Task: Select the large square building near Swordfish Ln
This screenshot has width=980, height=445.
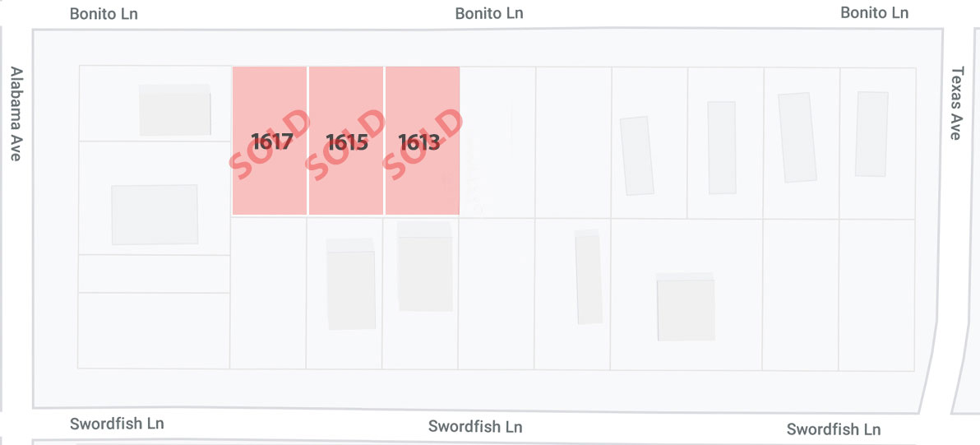Action: click(x=686, y=307)
